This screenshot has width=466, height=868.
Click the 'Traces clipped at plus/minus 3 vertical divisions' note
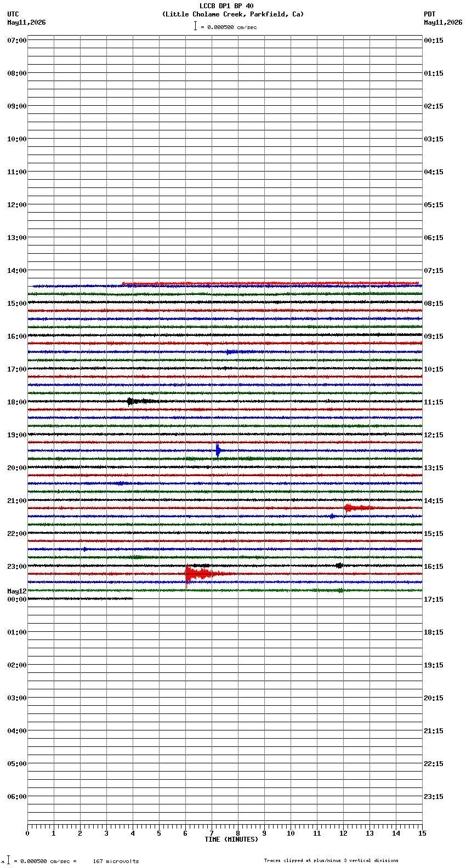point(331,860)
